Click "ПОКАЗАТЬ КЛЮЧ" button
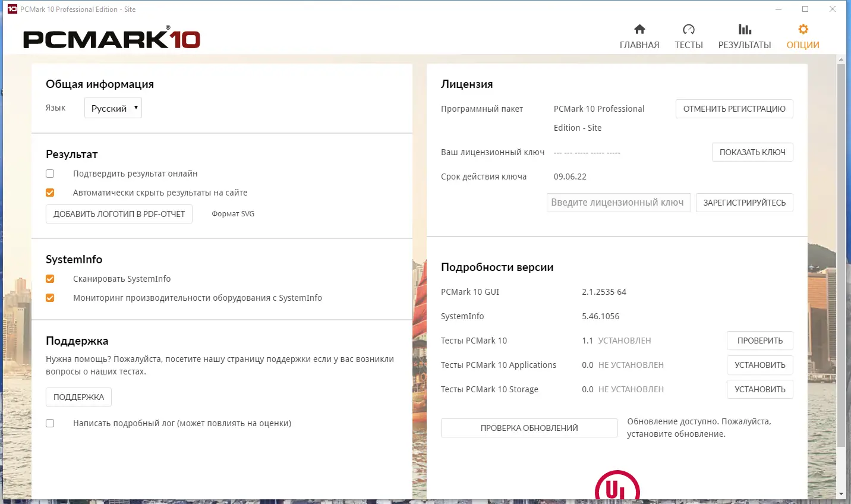The height and width of the screenshot is (504, 851). click(752, 152)
